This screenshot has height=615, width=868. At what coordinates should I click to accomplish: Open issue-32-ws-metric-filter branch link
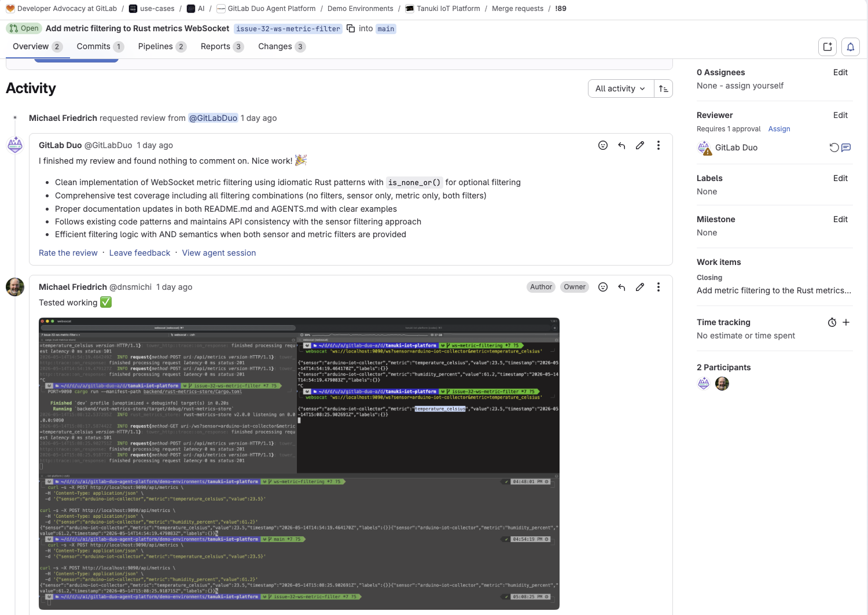click(x=288, y=28)
